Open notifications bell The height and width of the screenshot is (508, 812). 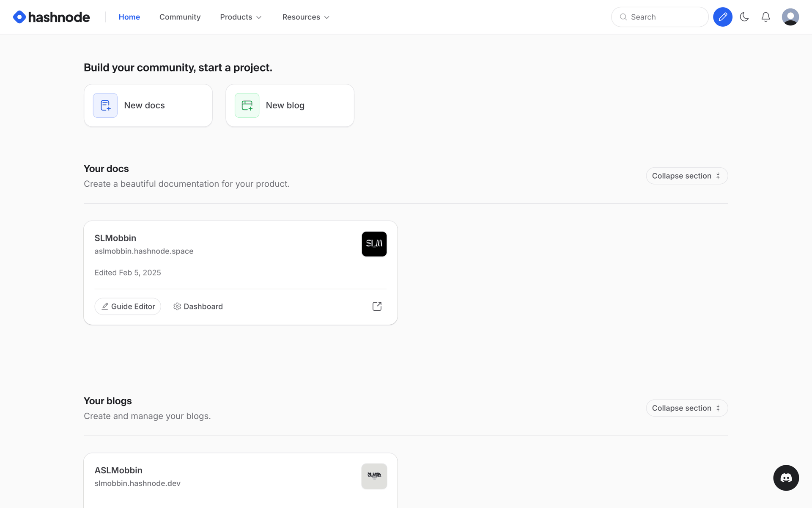point(765,17)
